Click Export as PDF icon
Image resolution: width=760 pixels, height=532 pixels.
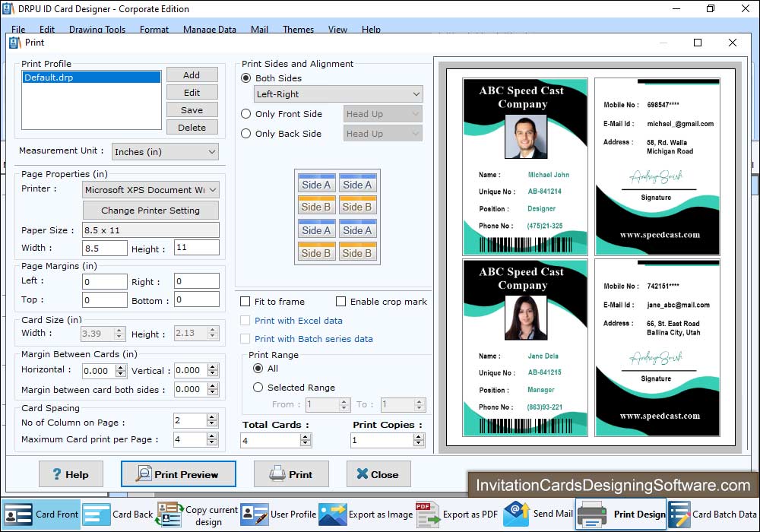coord(427,514)
